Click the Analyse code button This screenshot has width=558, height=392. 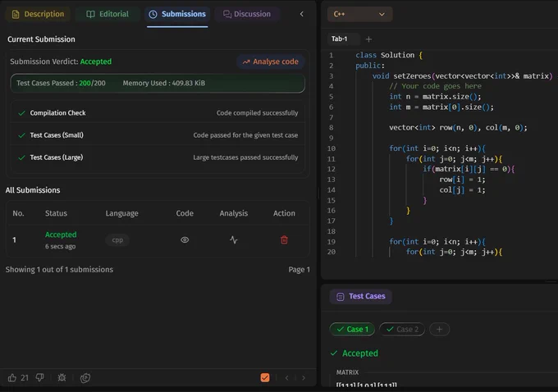[x=271, y=62]
